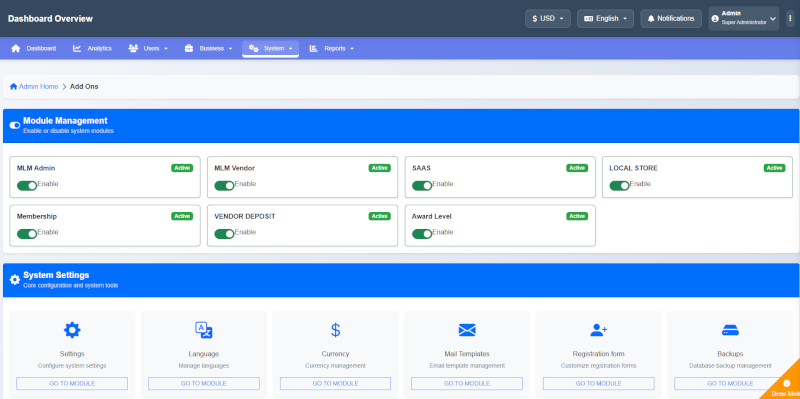Expand the Users menu
Image resolution: width=800 pixels, height=399 pixels.
pos(148,48)
